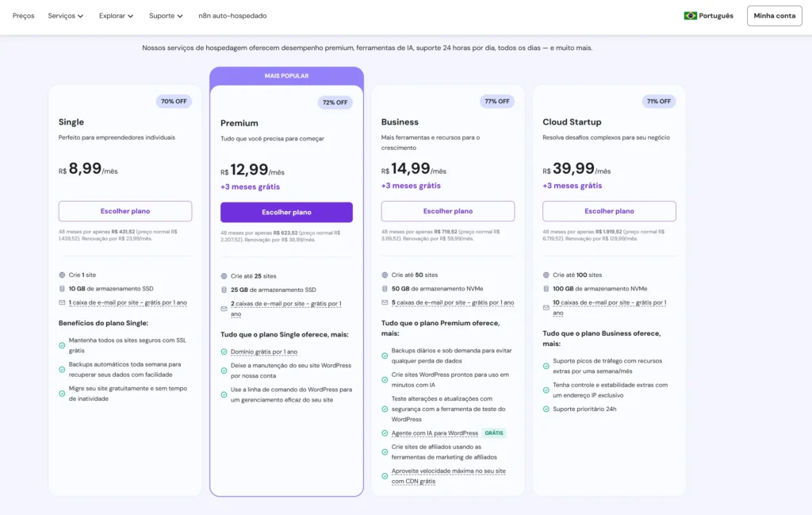Open the 'n8n auto-hospedado' menu link

[232, 16]
